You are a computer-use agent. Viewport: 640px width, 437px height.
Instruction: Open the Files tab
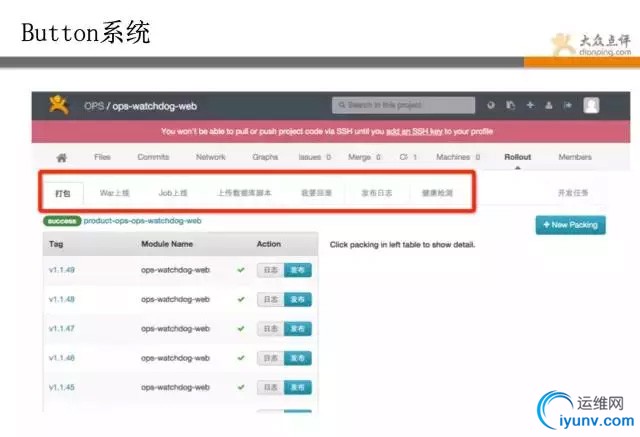pos(102,157)
